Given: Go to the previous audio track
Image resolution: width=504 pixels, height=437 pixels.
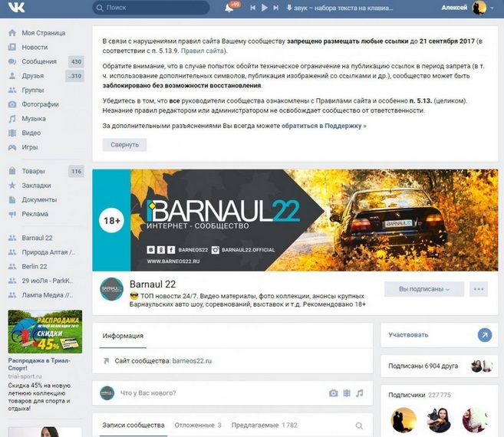Looking at the screenshot, I should pos(252,8).
